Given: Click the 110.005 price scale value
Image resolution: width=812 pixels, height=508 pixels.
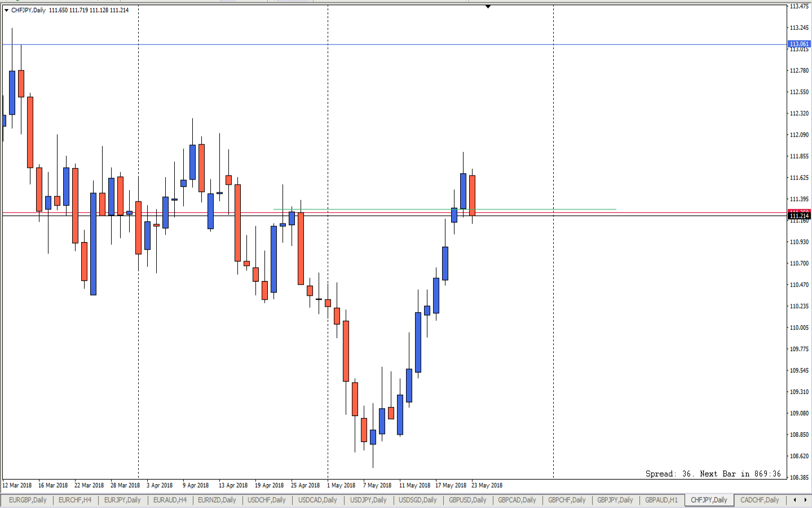Looking at the screenshot, I should (799, 327).
